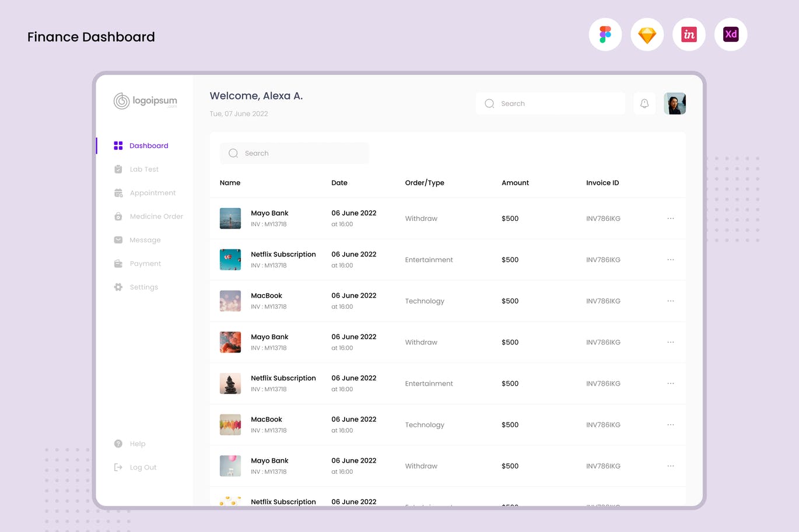Go to Lab Test section
The height and width of the screenshot is (532, 799).
(x=144, y=169)
